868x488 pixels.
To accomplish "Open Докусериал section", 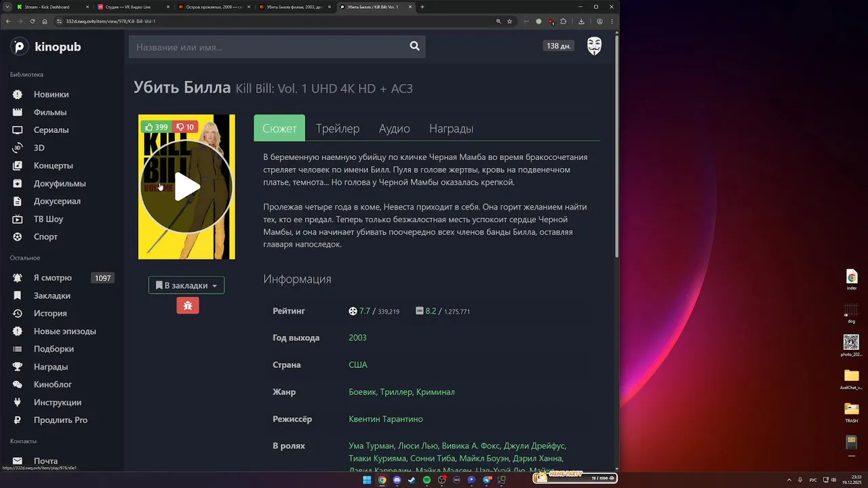I will pyautogui.click(x=57, y=201).
